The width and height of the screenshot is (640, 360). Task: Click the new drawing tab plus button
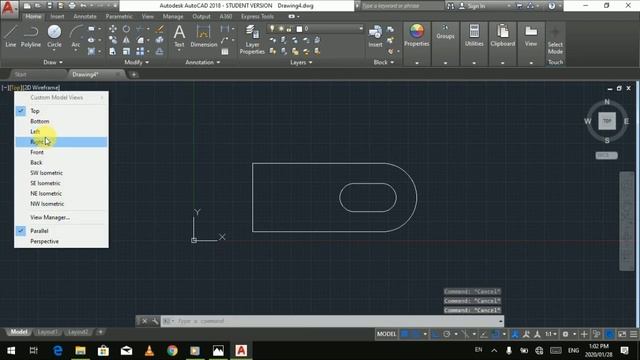(x=133, y=74)
